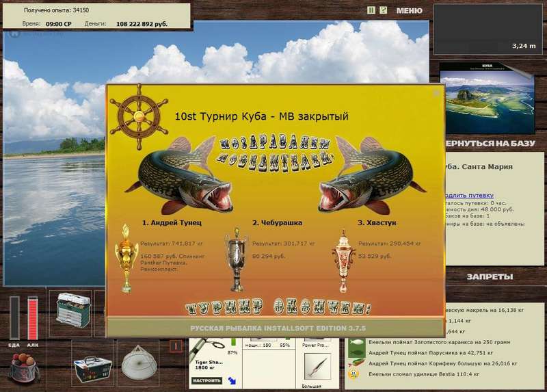
Task: Click the left pike illustration in popup
Action: click(178, 175)
